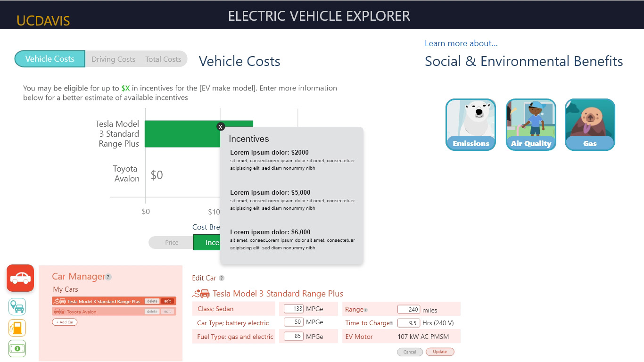Click the Tesla Model 3 chart label
Screen dimensions: 644x362
click(117, 134)
